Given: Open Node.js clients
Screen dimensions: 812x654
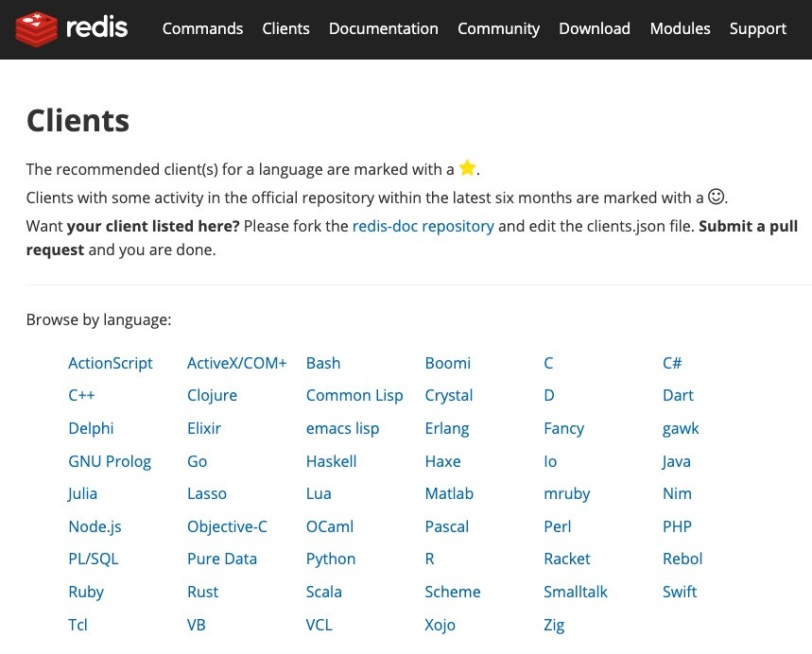Looking at the screenshot, I should (x=95, y=526).
